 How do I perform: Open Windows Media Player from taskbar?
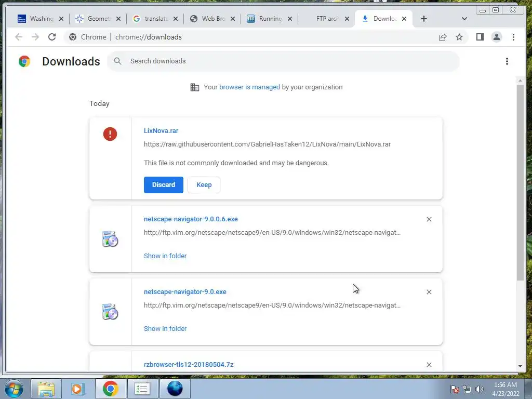[x=78, y=389]
